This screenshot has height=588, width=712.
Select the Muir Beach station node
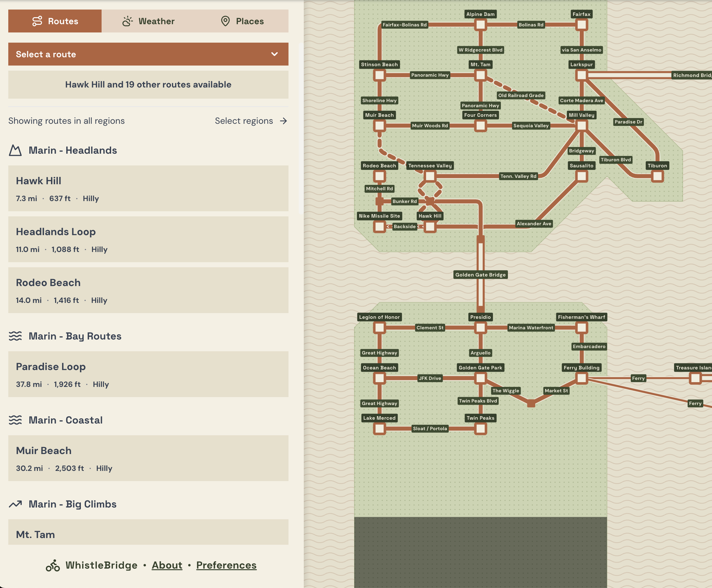pyautogui.click(x=380, y=126)
